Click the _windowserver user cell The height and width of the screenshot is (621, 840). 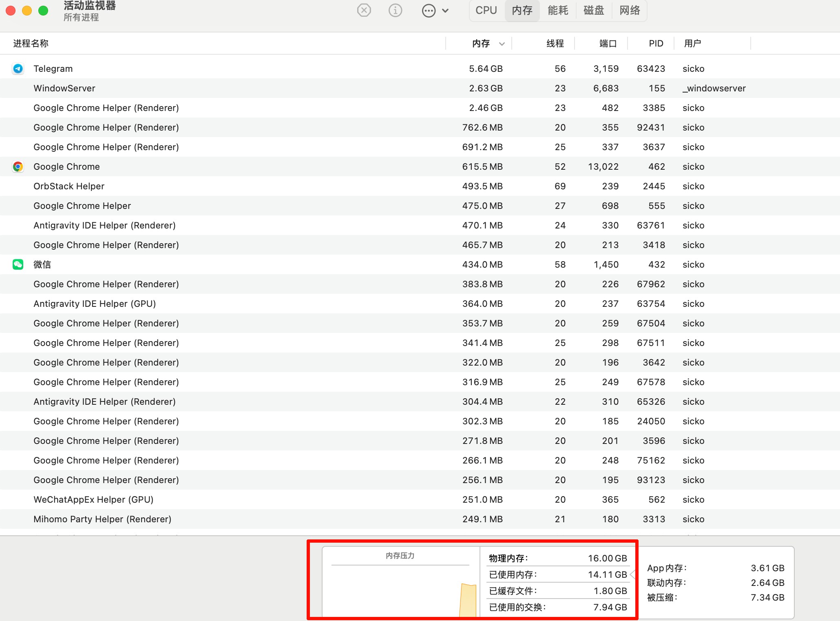714,88
